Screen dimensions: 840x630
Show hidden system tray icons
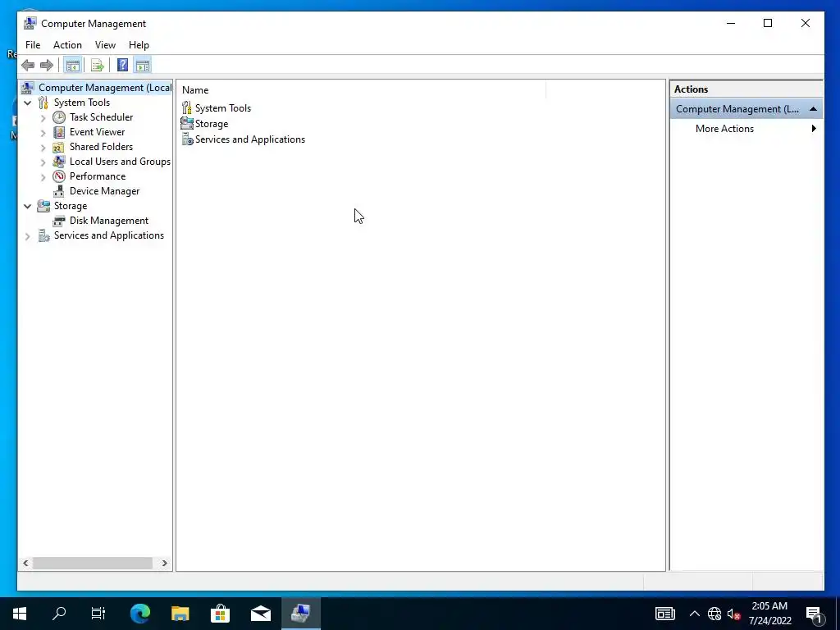click(694, 614)
